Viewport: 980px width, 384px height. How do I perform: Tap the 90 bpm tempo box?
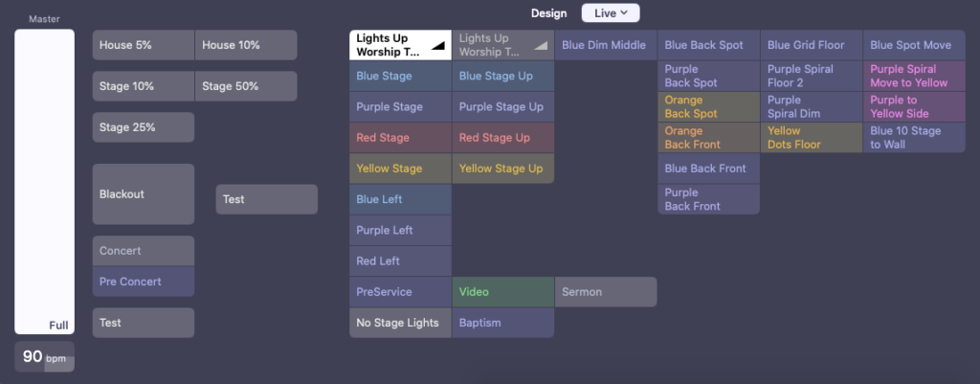[44, 356]
